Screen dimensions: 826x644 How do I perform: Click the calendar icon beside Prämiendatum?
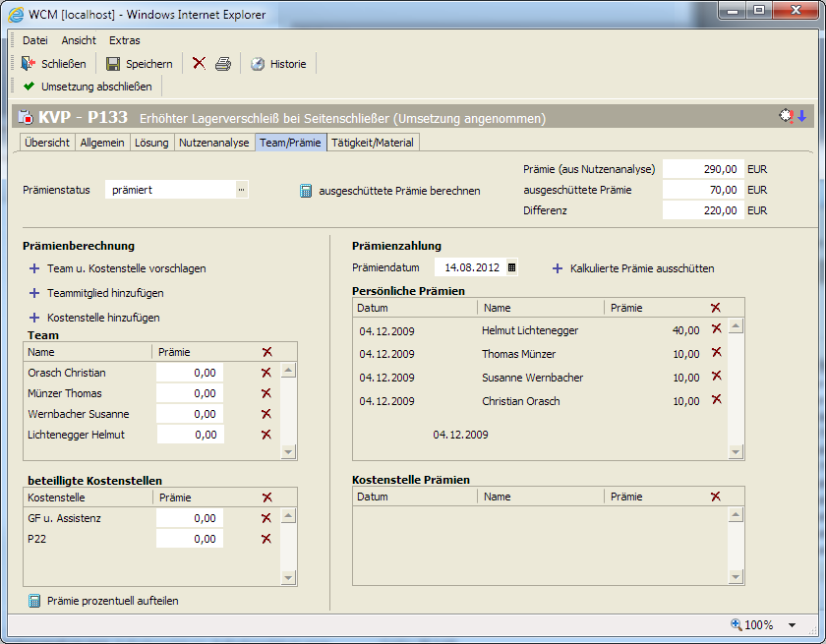pos(511,267)
